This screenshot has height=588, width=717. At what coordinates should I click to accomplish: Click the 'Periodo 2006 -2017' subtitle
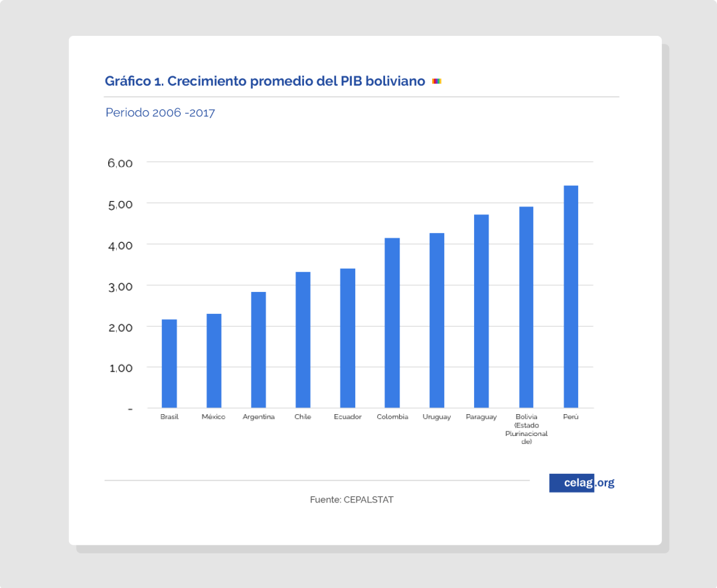(160, 113)
